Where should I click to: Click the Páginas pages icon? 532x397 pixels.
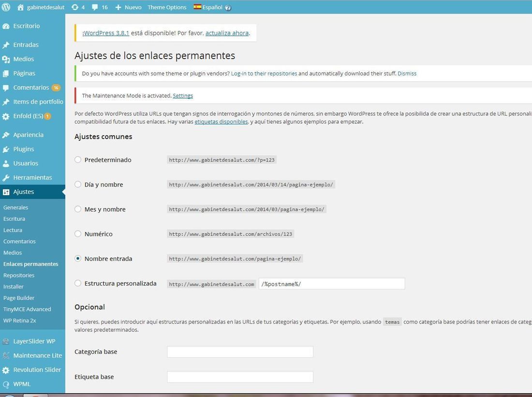click(x=6, y=74)
